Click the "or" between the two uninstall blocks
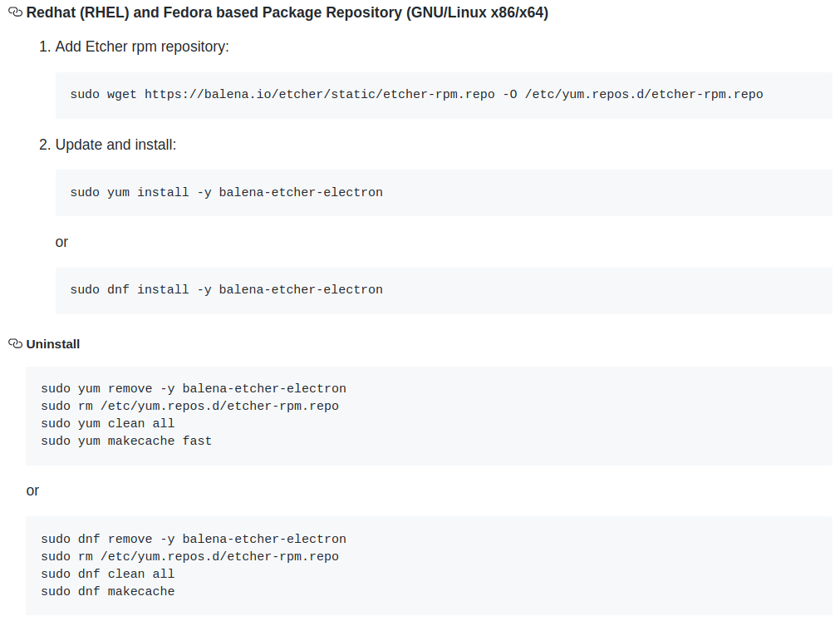The image size is (840, 621). [x=32, y=490]
